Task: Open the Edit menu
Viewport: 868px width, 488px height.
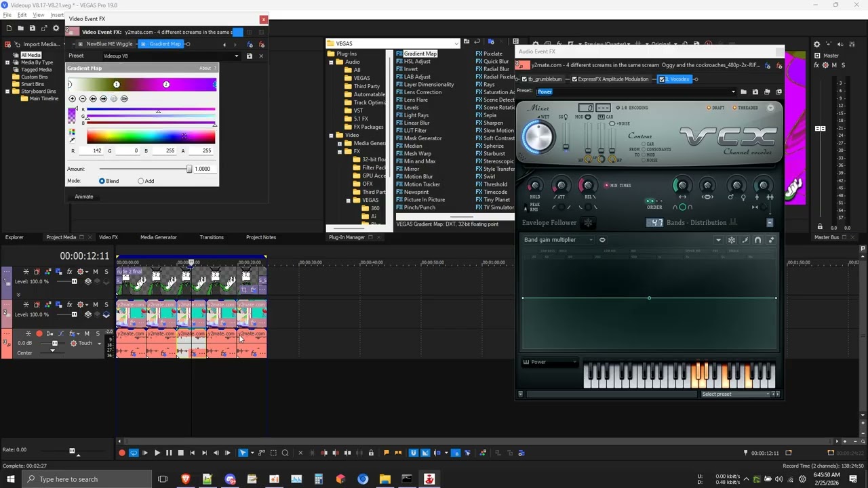Action: click(22, 15)
